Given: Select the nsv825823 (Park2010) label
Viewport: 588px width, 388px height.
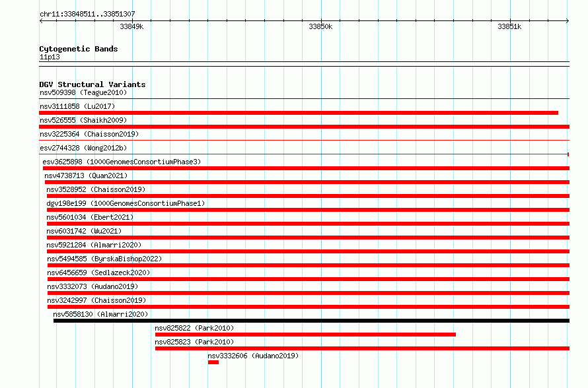Looking at the screenshot, I should click(194, 342).
